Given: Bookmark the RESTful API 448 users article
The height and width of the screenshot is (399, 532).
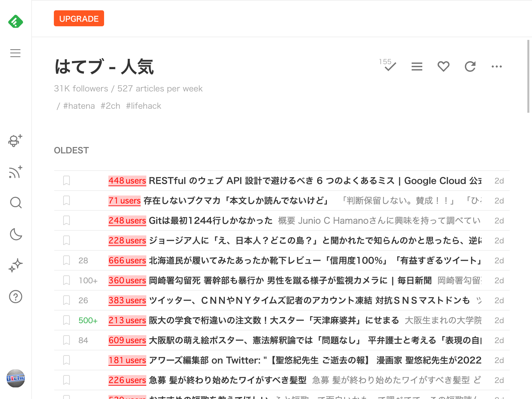Looking at the screenshot, I should coord(66,181).
